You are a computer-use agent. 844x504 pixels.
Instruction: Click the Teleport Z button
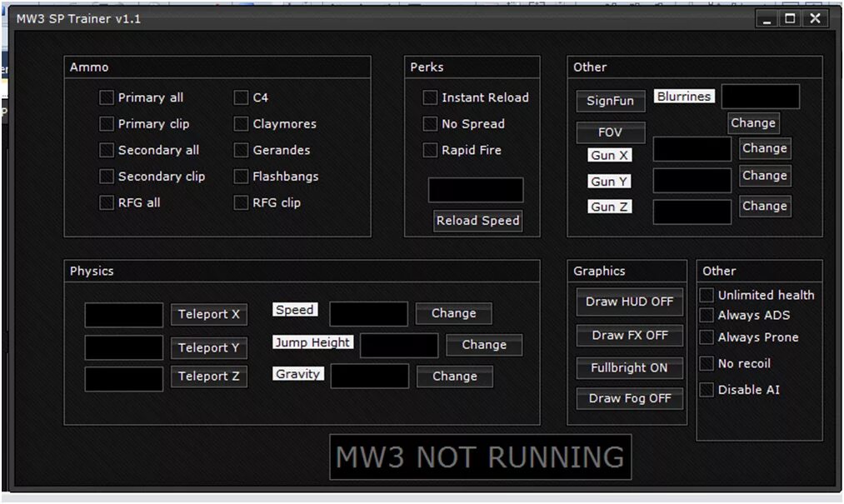click(x=209, y=377)
